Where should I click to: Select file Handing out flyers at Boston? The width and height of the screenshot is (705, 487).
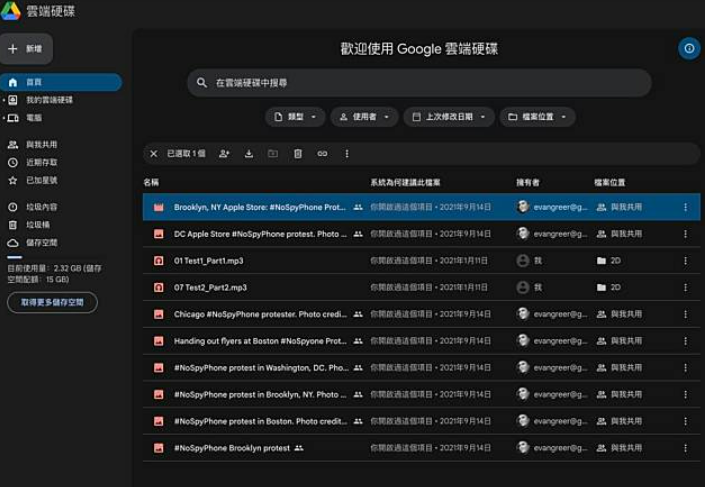point(421,341)
